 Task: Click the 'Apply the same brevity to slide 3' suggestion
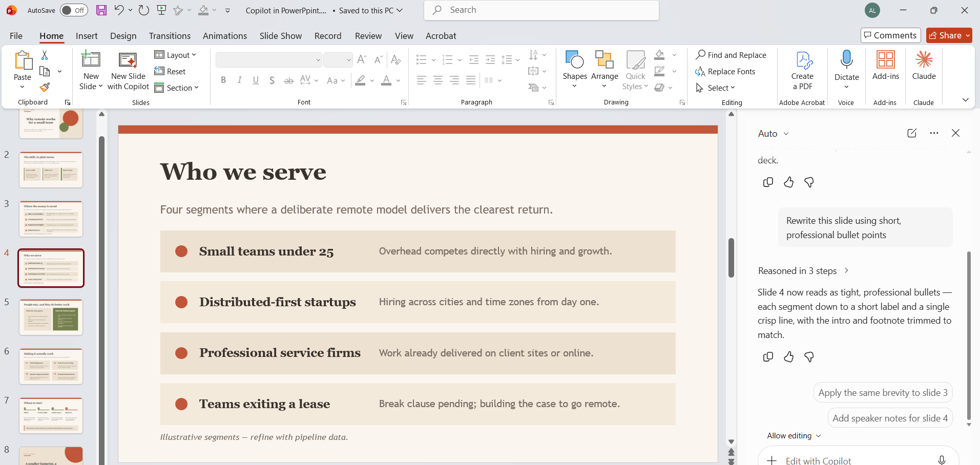[883, 393]
